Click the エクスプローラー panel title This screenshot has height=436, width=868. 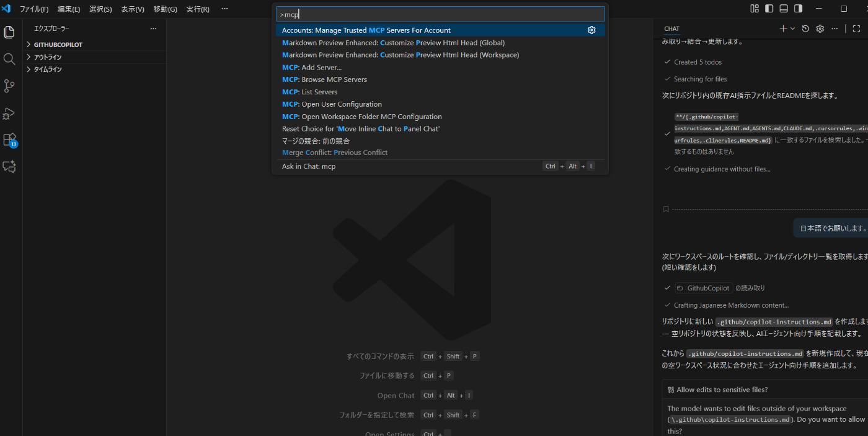tap(51, 29)
